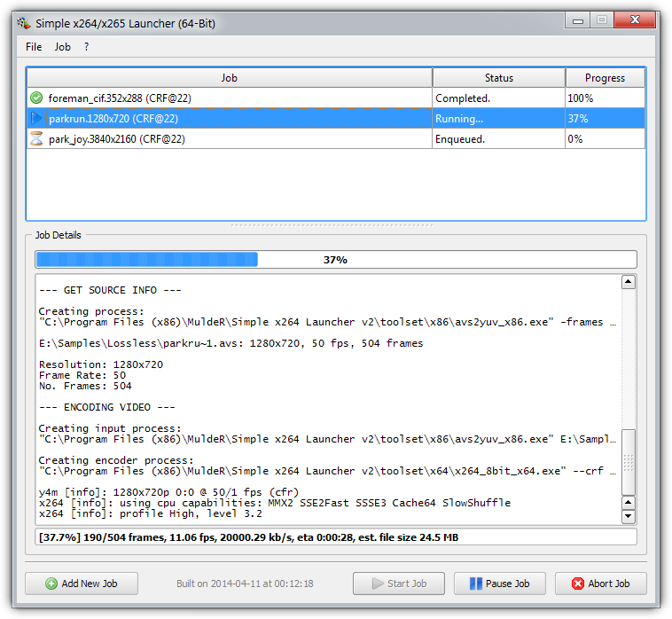672x619 pixels.
Task: Click the Built on 2014-04-11 label
Action: [246, 584]
